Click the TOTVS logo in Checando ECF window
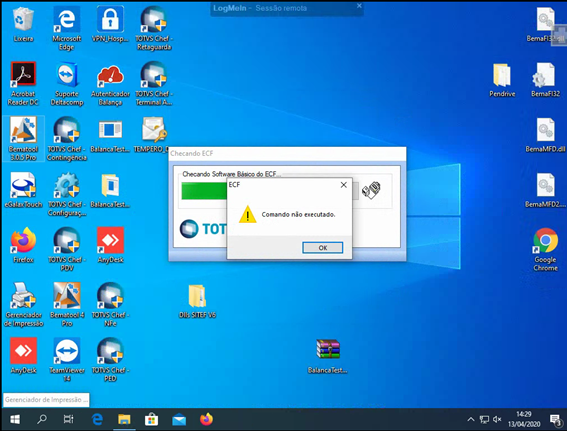 (x=202, y=229)
